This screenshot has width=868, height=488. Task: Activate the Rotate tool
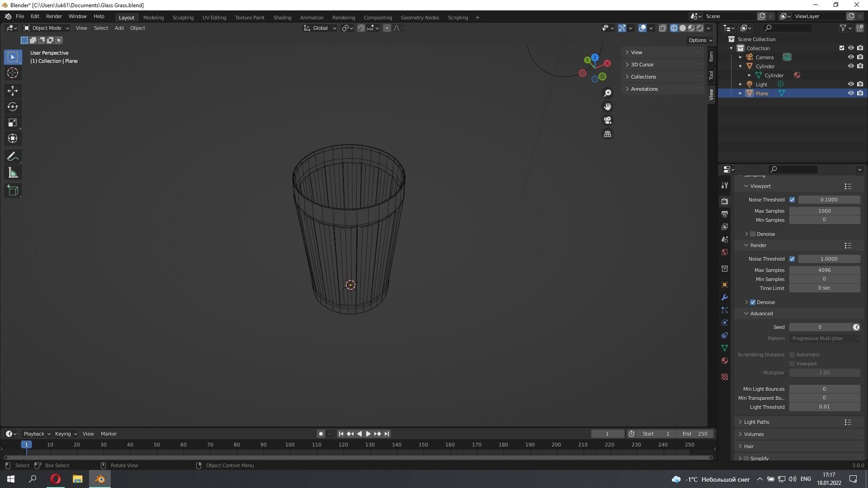click(x=13, y=107)
